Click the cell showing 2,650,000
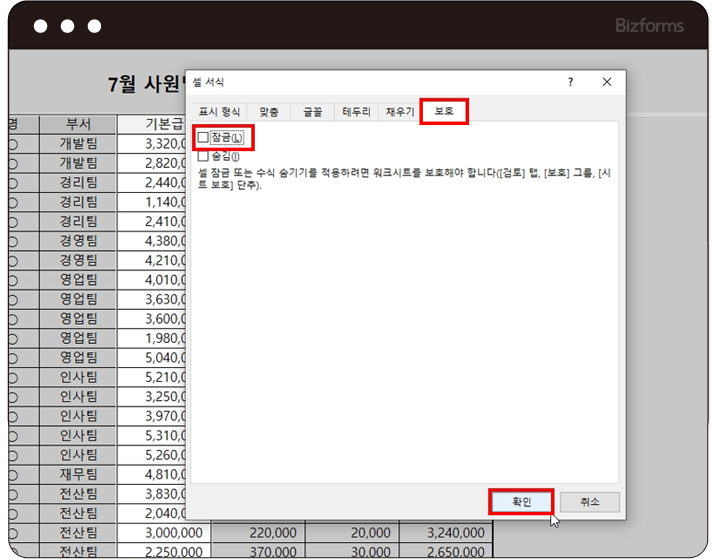 (446, 552)
